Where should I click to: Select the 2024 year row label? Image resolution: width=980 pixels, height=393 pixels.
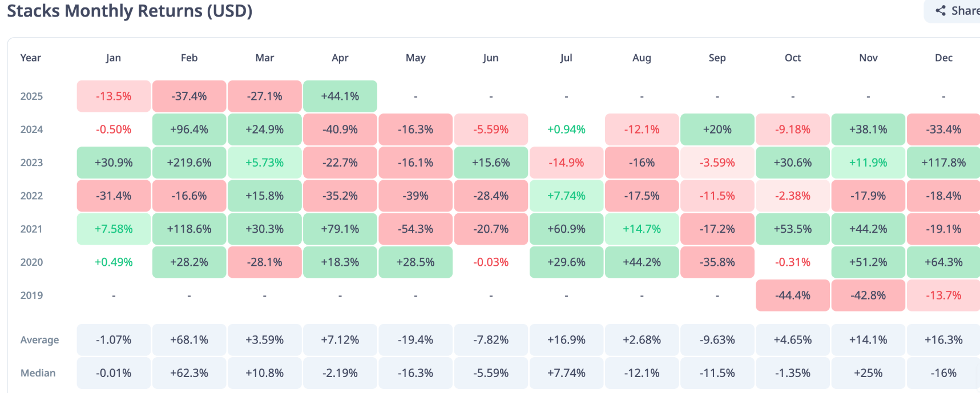pos(32,129)
